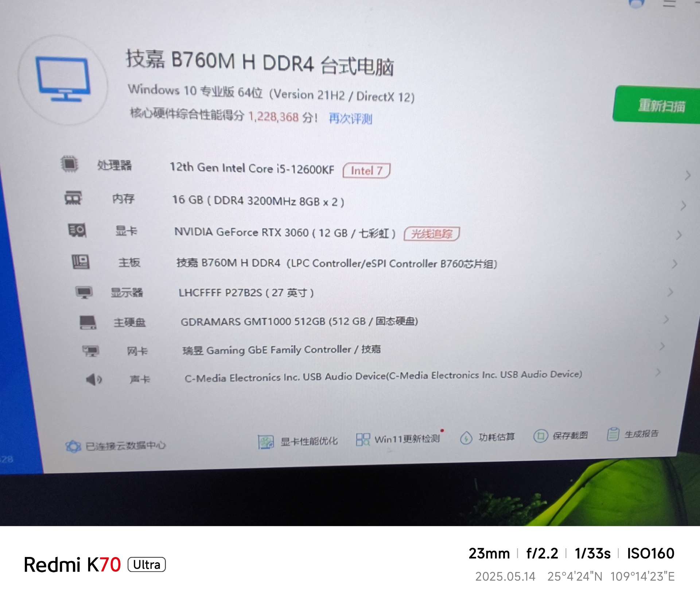Screen dimensions: 700x603
Task: Expand motherboard row chevron
Action: coord(674,264)
